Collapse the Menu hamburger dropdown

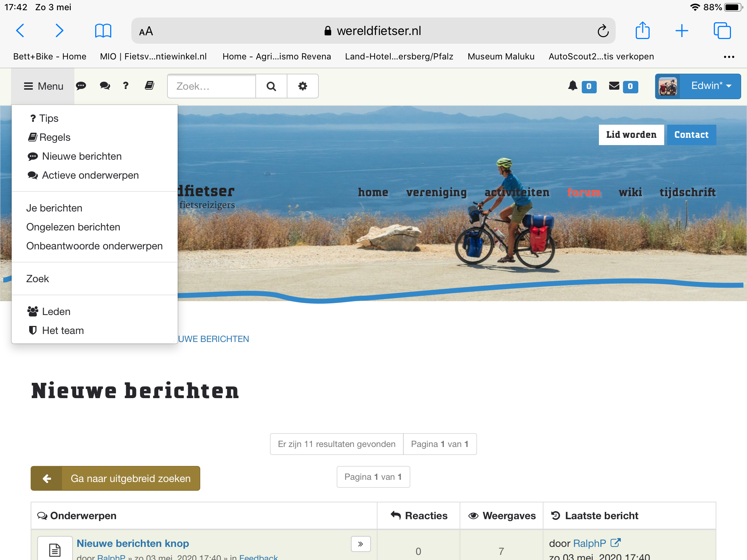(x=43, y=86)
